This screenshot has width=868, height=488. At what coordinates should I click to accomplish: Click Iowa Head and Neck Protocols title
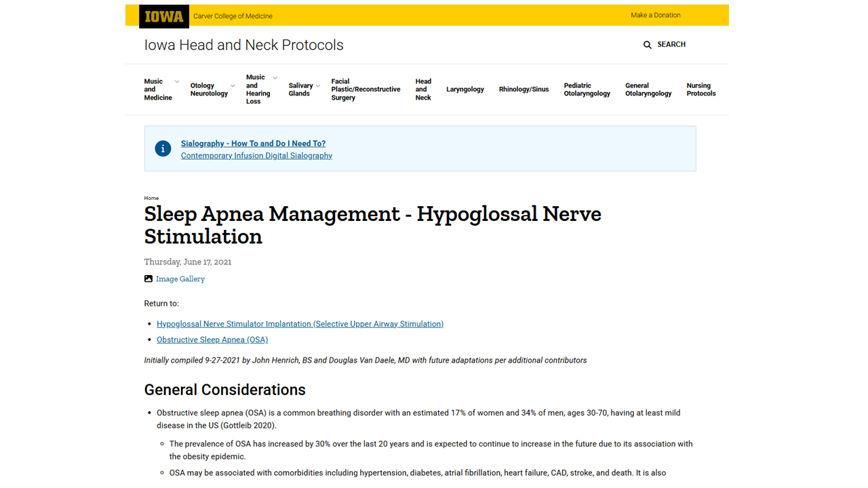click(x=243, y=45)
